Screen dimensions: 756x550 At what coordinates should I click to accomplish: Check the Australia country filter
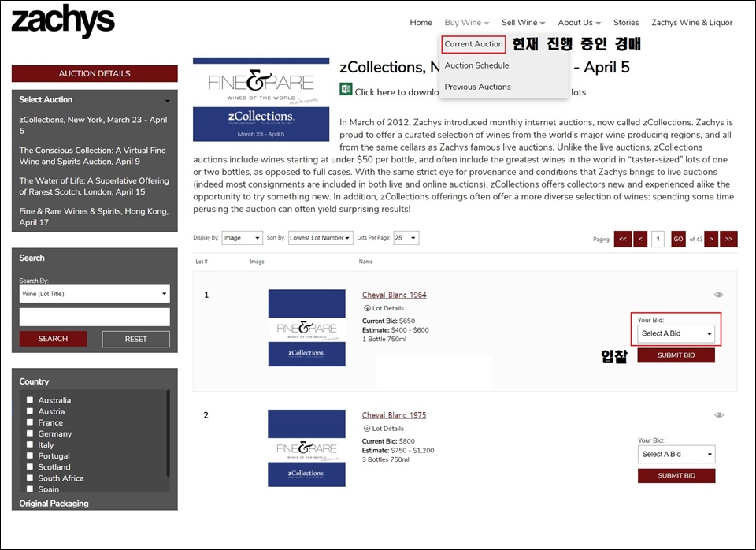coord(30,400)
